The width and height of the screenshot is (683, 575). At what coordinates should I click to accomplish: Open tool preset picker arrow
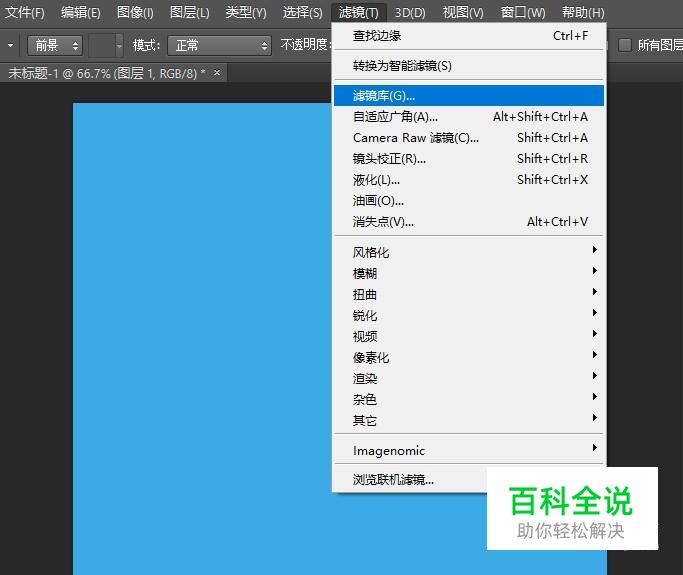click(x=10, y=45)
